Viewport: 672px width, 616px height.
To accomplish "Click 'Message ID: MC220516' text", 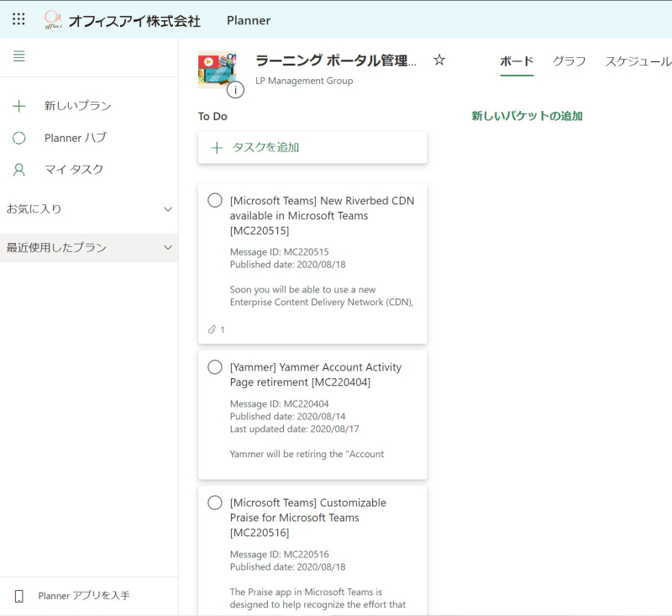I will tap(280, 555).
